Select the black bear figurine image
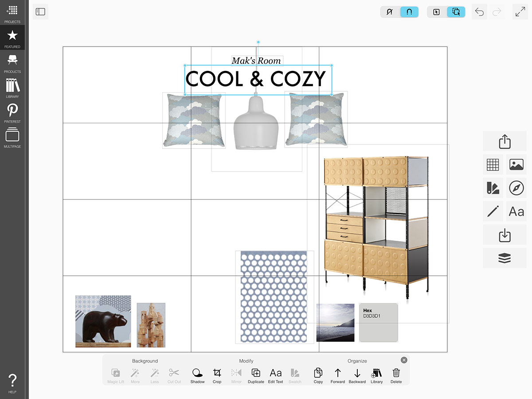 click(103, 321)
